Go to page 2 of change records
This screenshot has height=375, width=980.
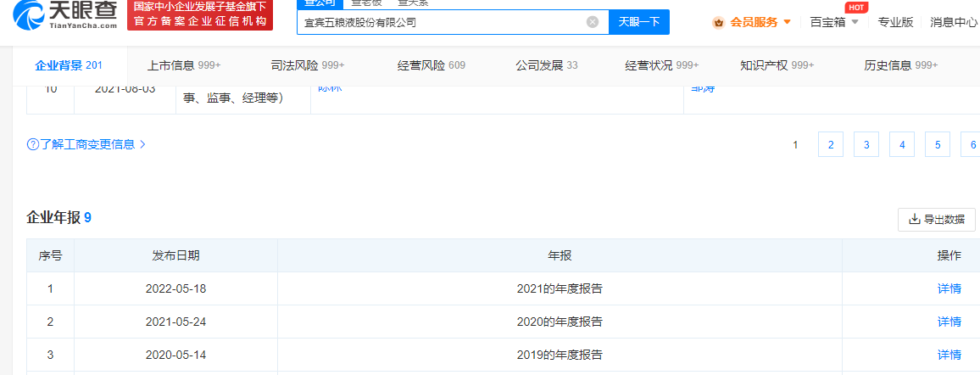830,144
